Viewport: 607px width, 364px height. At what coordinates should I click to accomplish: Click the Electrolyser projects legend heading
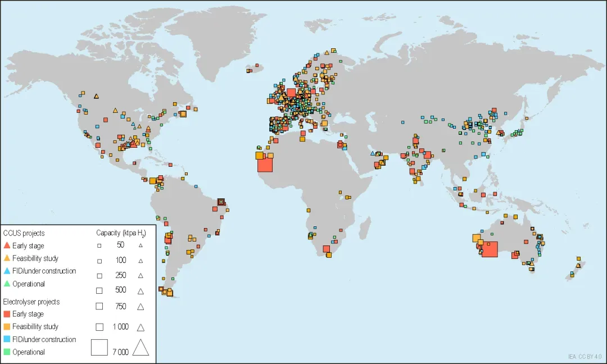coord(31,301)
